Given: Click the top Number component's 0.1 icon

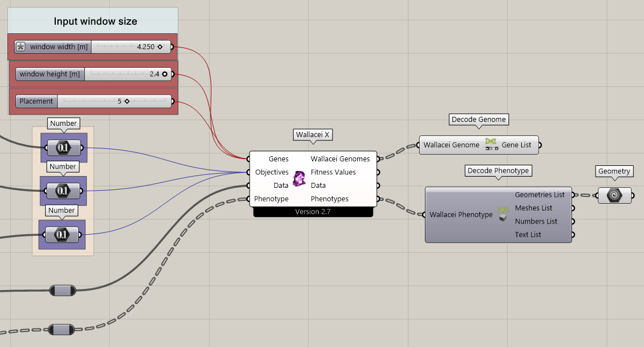Looking at the screenshot, I should pos(64,148).
